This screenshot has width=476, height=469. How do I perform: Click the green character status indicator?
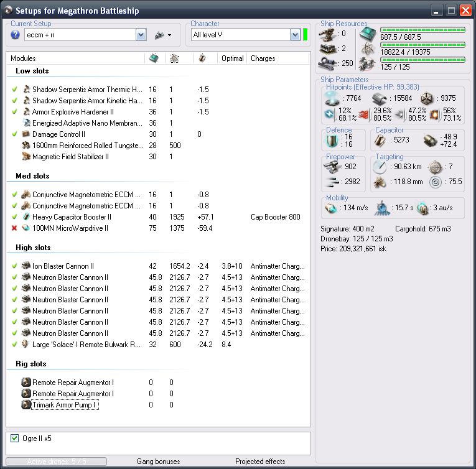[305, 35]
